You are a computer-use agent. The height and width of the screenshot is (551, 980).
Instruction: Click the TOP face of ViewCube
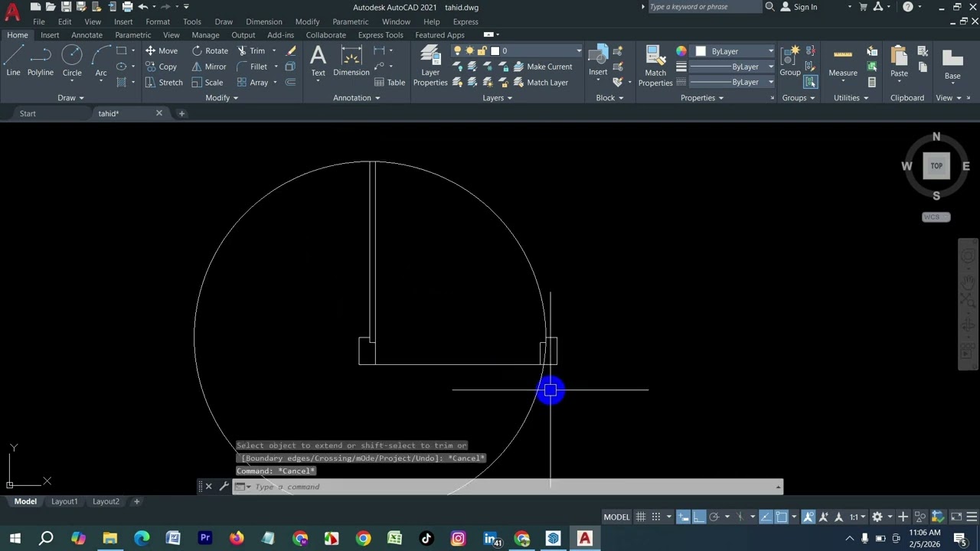point(936,166)
